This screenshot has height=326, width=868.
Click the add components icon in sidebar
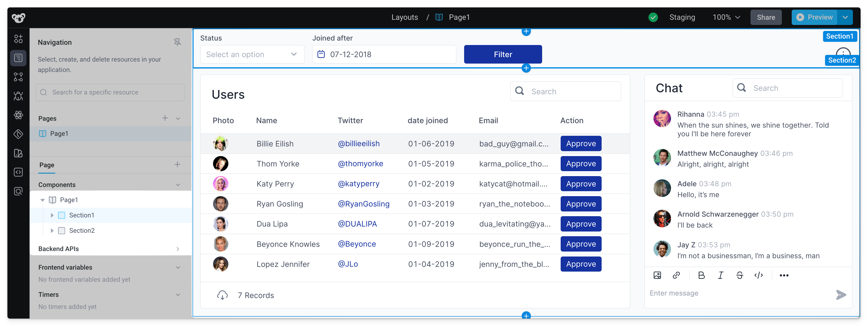click(18, 39)
